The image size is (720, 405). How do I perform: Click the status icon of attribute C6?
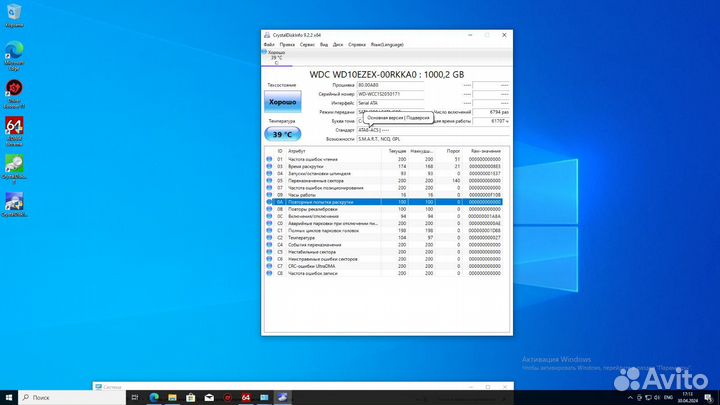[269, 259]
